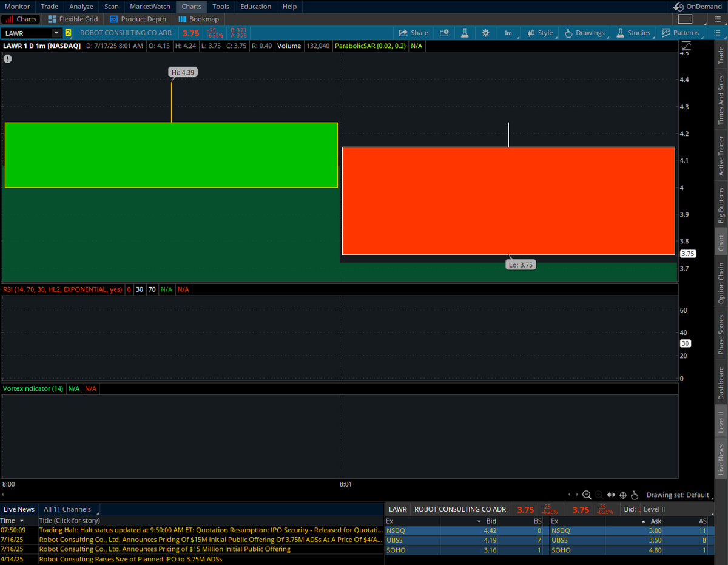Select the pan hand tool icon

click(x=635, y=495)
